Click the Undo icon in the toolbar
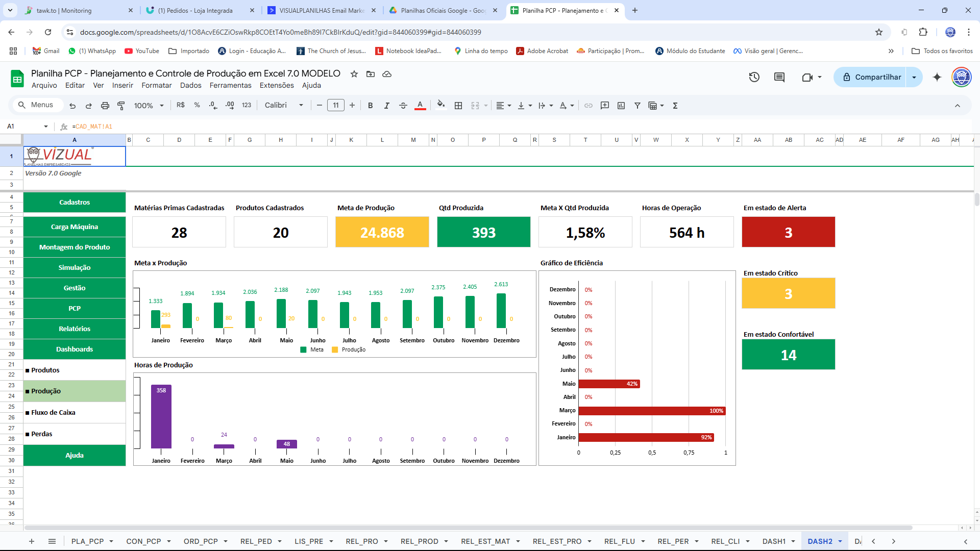The width and height of the screenshot is (980, 551). pos(72,106)
